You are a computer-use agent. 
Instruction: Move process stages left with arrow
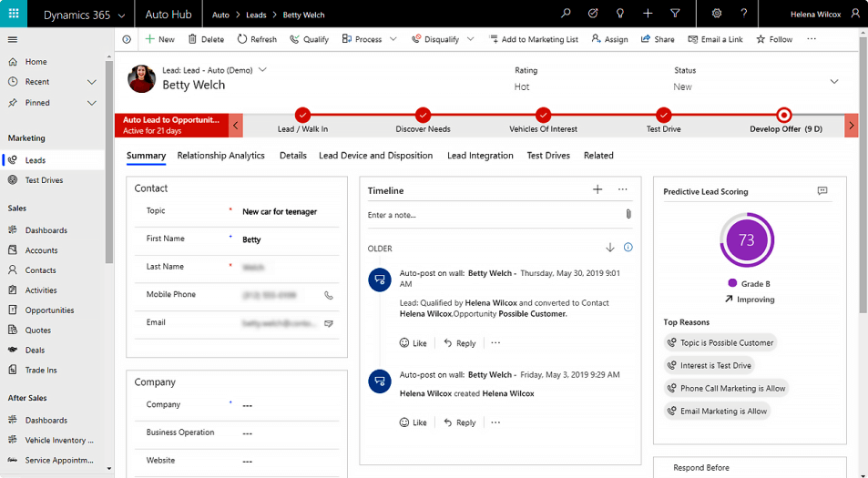click(x=236, y=126)
